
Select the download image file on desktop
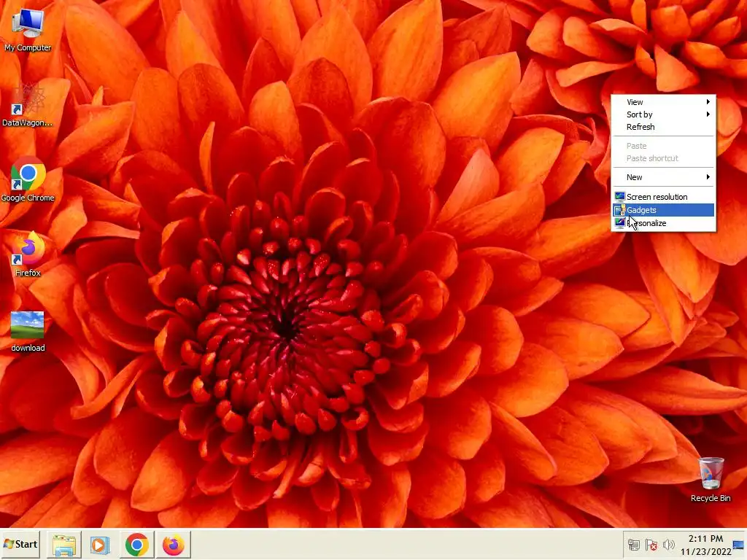click(28, 332)
